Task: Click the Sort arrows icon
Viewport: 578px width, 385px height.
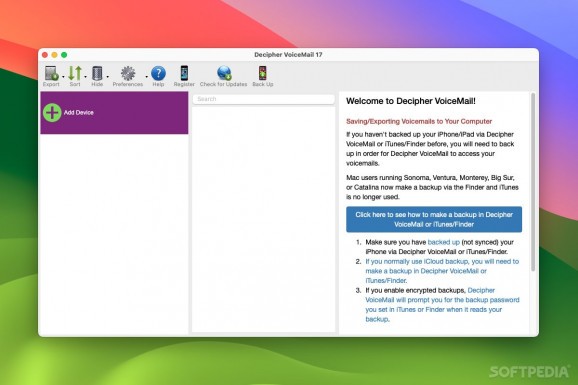Action: pyautogui.click(x=75, y=73)
